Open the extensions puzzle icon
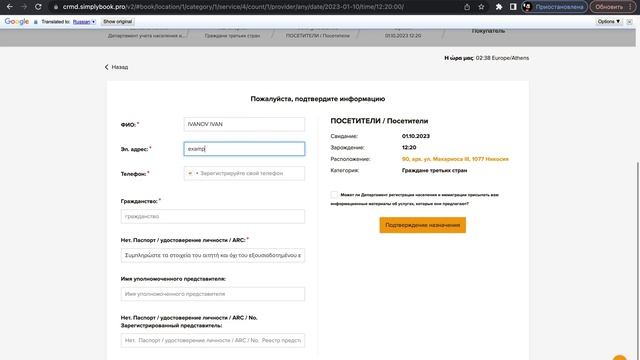This screenshot has height=360, width=640. pyautogui.click(x=499, y=7)
